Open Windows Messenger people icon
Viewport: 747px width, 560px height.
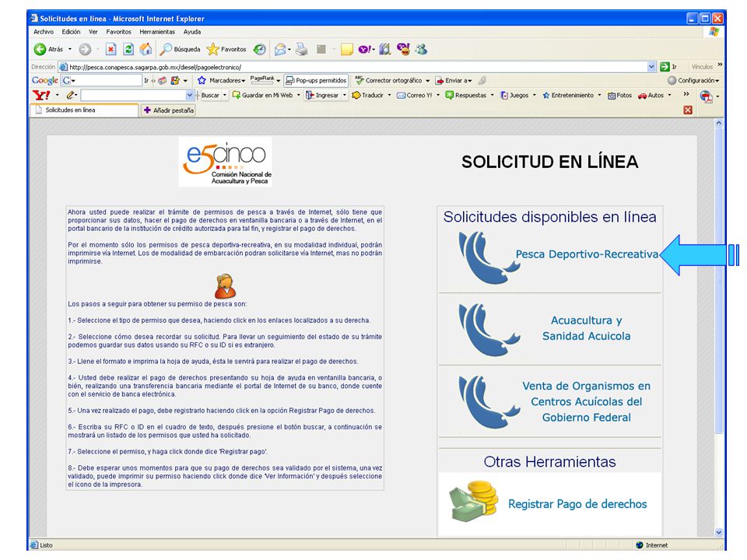pos(421,49)
